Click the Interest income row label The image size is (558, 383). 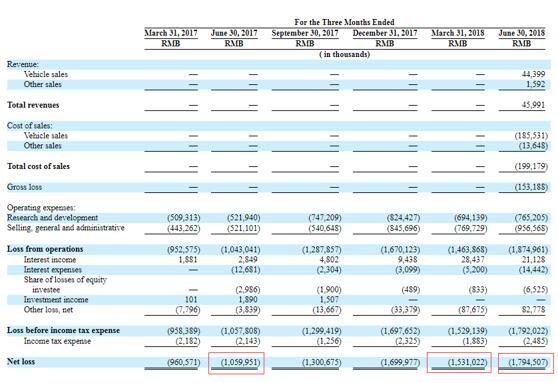coord(50,259)
